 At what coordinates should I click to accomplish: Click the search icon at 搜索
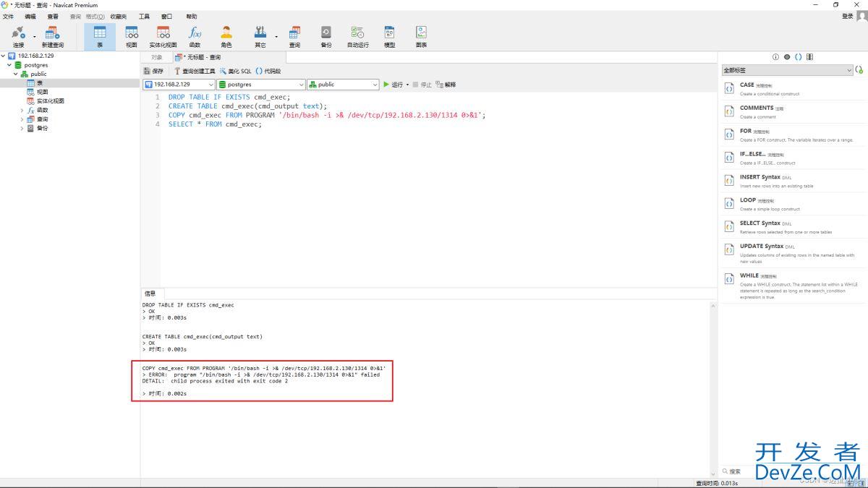coord(725,471)
